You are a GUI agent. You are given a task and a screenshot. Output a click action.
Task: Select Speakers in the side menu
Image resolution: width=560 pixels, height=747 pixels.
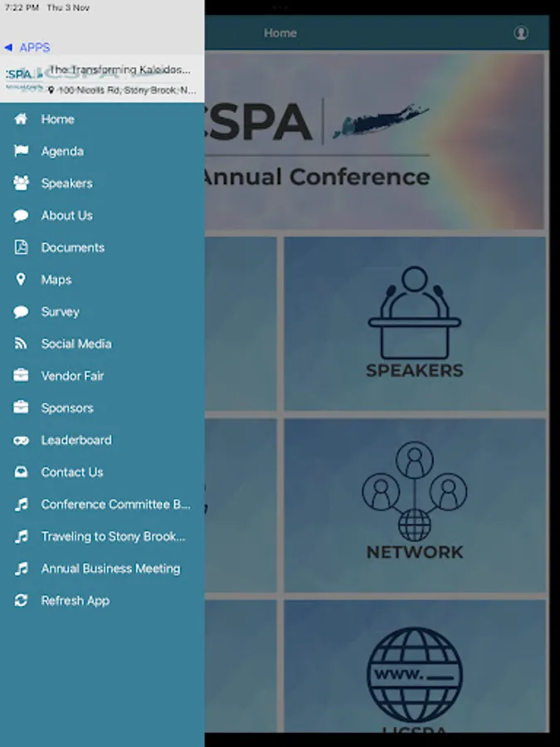[x=102, y=183]
